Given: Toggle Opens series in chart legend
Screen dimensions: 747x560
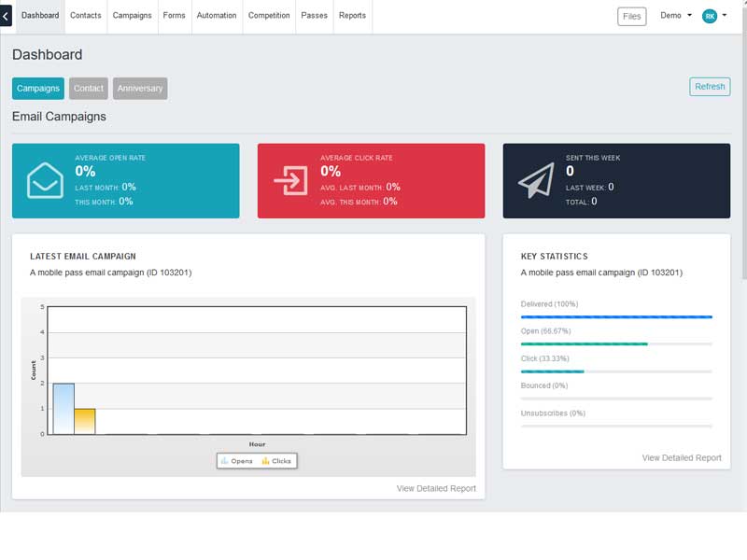Looking at the screenshot, I should [236, 461].
